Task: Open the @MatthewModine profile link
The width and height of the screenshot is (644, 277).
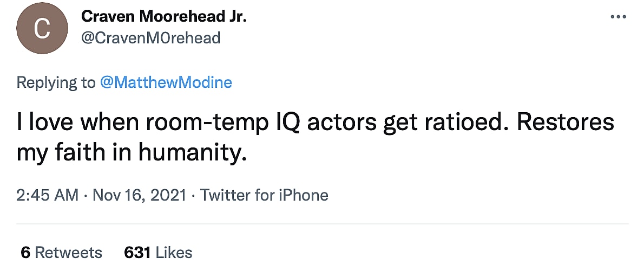Action: point(166,82)
